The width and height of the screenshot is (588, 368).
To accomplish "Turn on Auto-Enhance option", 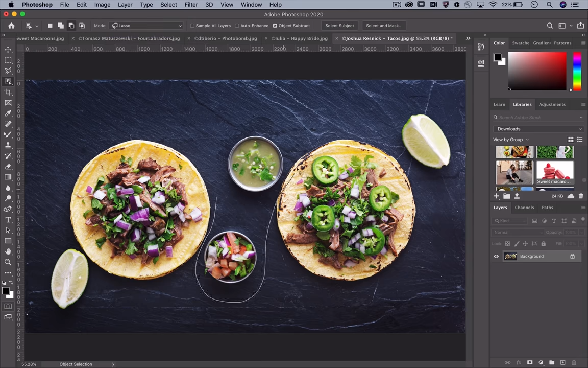I will 237,26.
